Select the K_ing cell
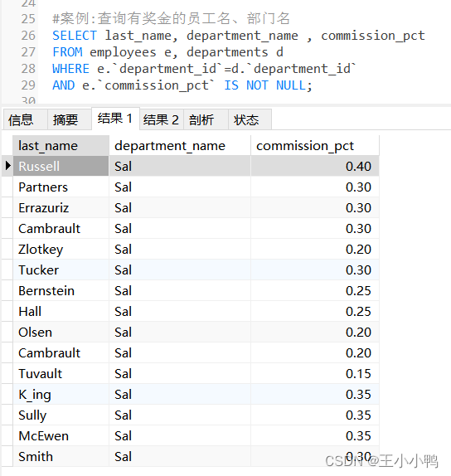The image size is (451, 476). click(61, 395)
